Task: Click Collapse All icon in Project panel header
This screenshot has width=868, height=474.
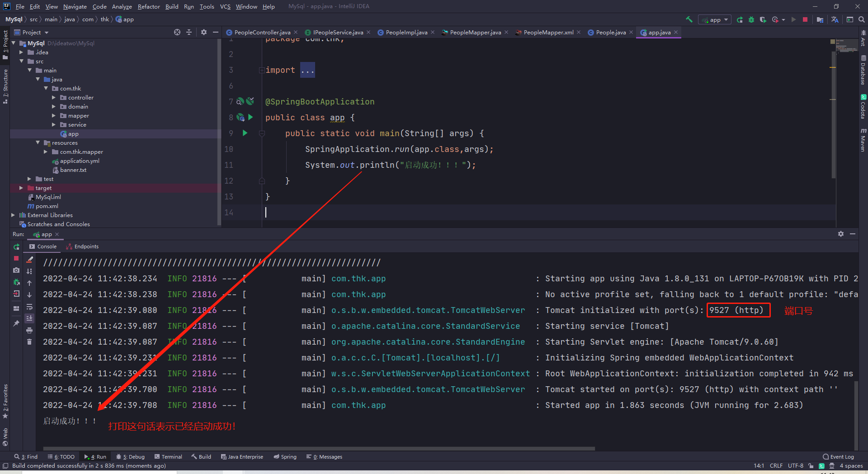Action: tap(189, 32)
